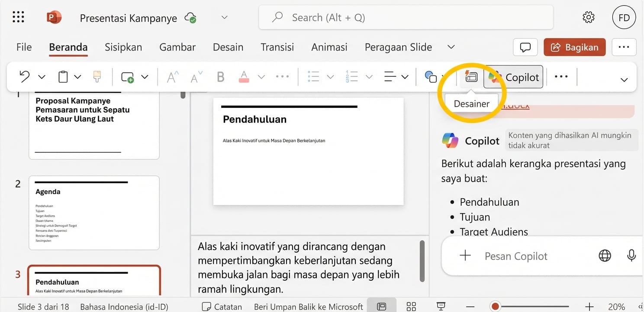The image size is (644, 312).
Task: Open the Designer pane
Action: (471, 76)
